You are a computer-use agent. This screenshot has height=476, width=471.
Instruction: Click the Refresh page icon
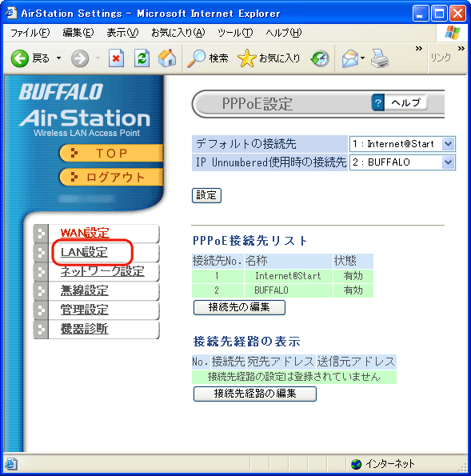pos(142,58)
